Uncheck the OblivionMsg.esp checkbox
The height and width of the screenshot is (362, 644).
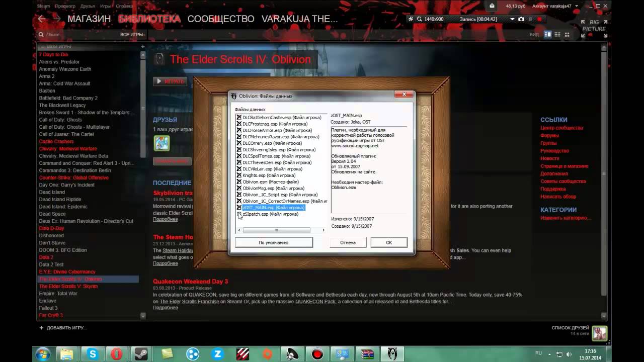point(239,189)
